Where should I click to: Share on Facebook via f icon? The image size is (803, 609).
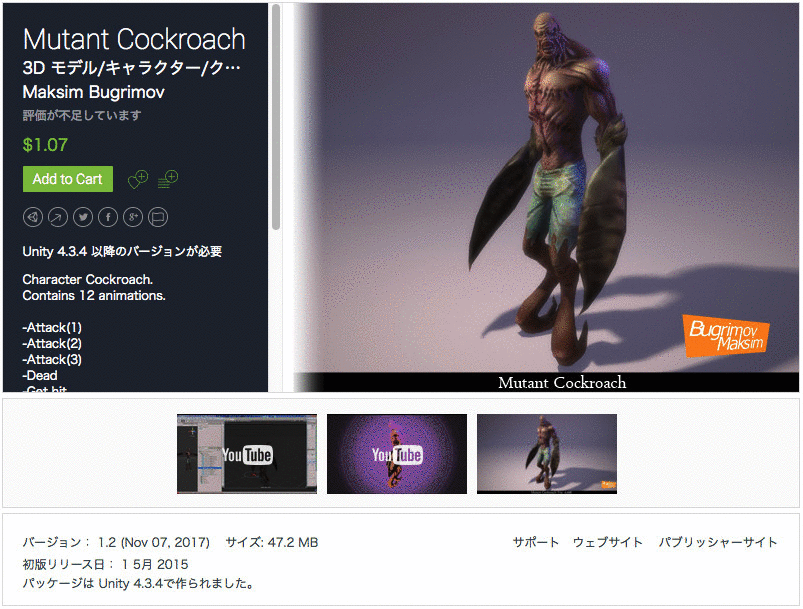pyautogui.click(x=108, y=217)
